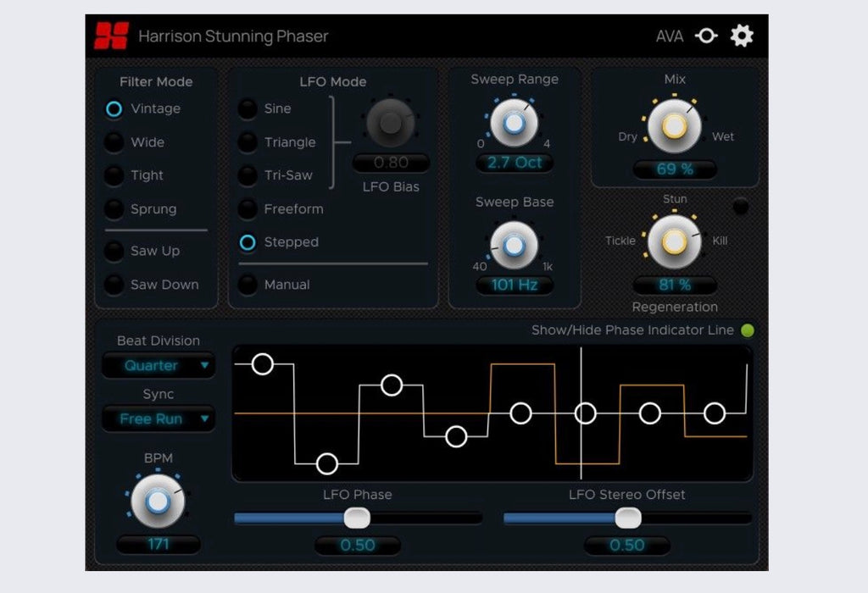Viewport: 868px width, 593px height.
Task: Select Tri-Saw LFO mode
Action: pos(248,175)
